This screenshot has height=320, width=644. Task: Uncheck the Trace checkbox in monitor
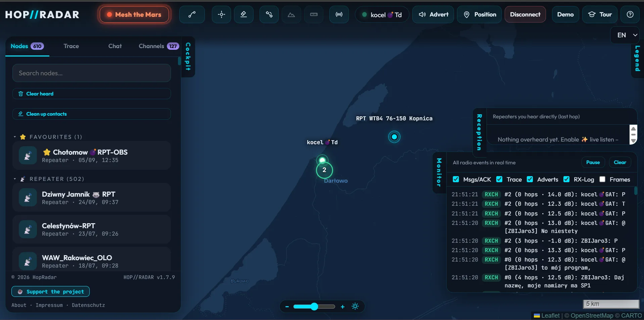499,179
